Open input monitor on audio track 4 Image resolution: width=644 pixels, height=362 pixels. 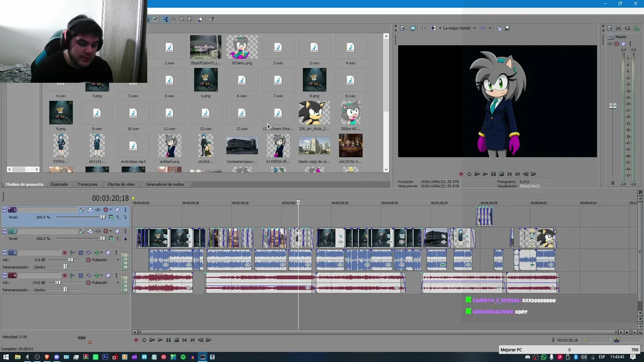point(72,276)
